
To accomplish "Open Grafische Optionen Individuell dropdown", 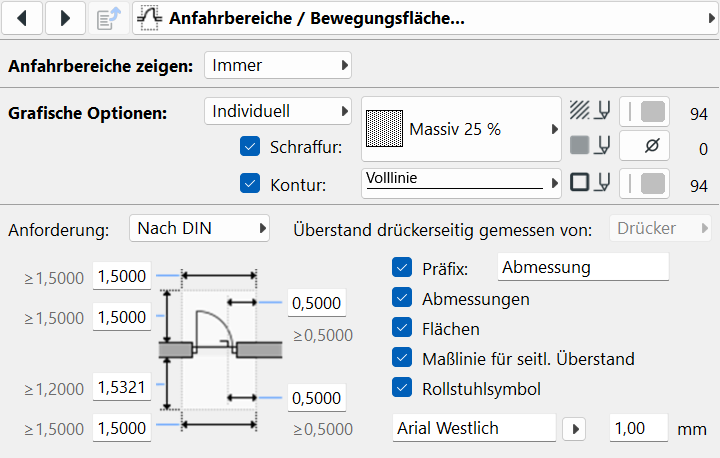I will (278, 111).
